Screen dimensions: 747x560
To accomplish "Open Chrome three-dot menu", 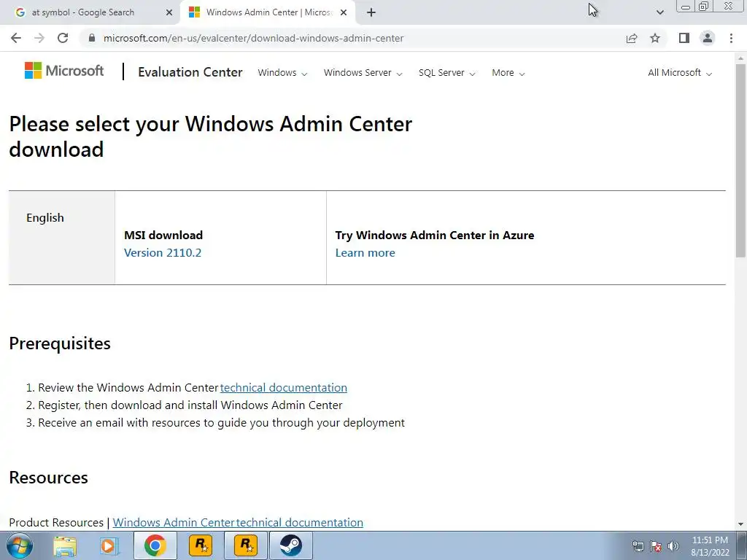I will [x=731, y=38].
